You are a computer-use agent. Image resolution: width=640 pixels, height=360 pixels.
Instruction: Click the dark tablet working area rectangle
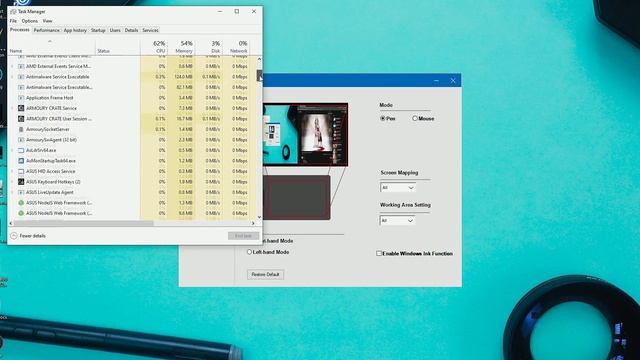[296, 198]
